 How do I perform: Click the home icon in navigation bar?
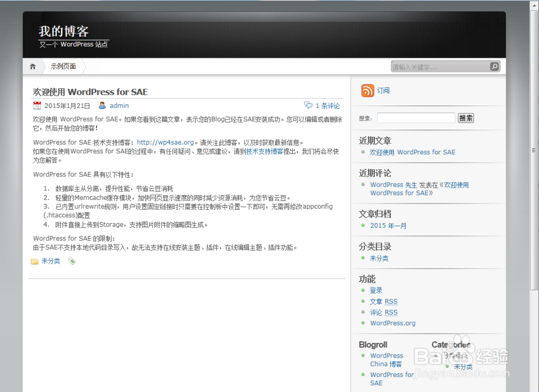(33, 67)
